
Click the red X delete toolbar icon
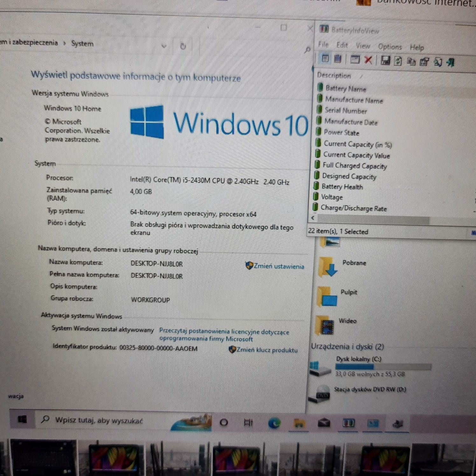pyautogui.click(x=368, y=60)
